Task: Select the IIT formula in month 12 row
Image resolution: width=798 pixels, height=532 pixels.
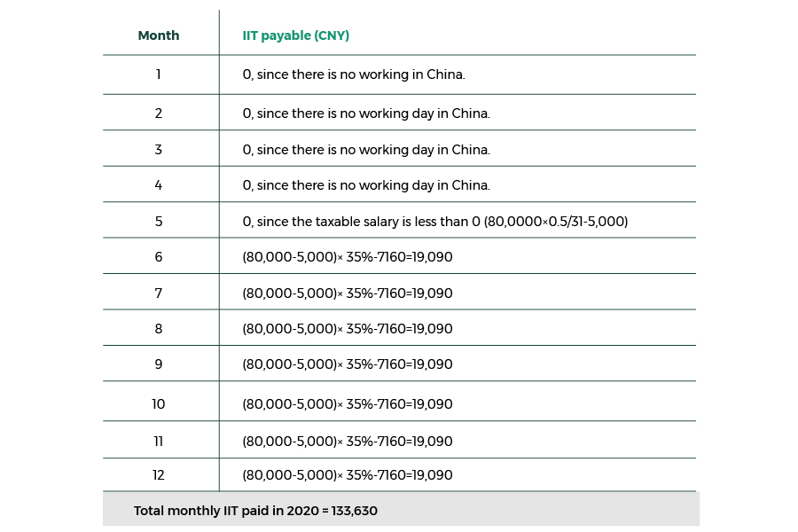Action: pos(347,475)
